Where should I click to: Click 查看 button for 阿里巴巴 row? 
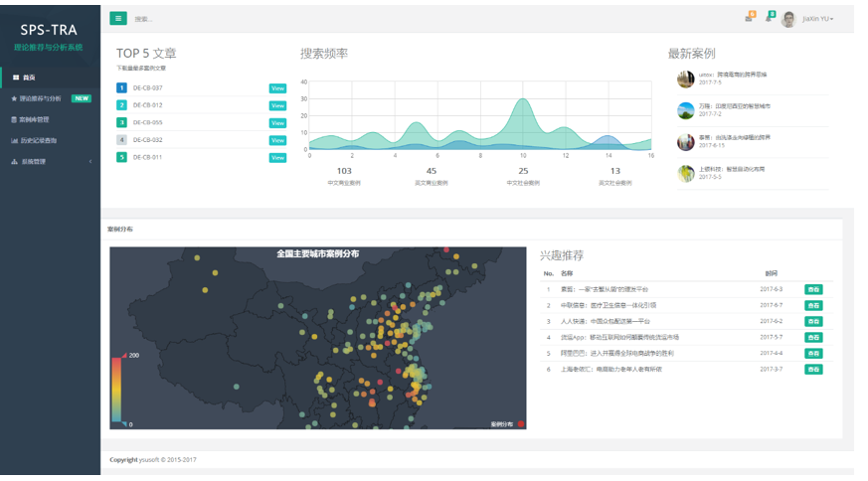[813, 353]
